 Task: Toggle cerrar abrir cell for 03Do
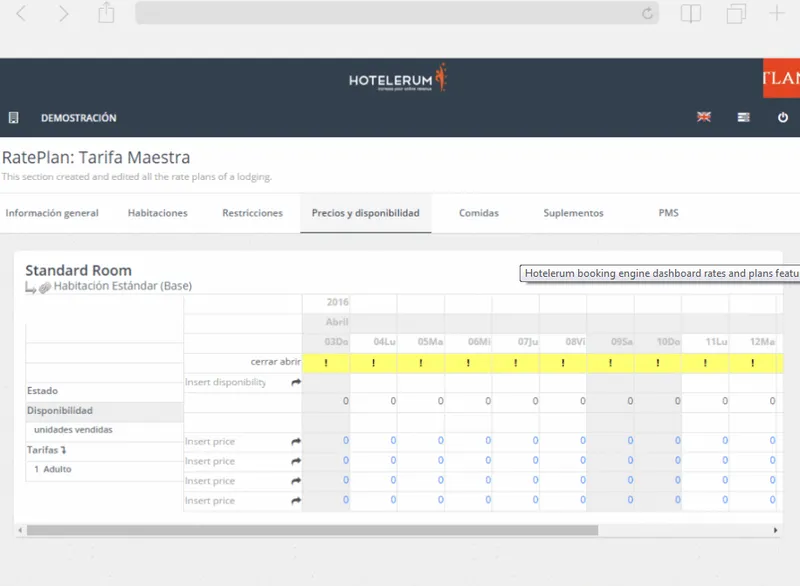pos(326,363)
